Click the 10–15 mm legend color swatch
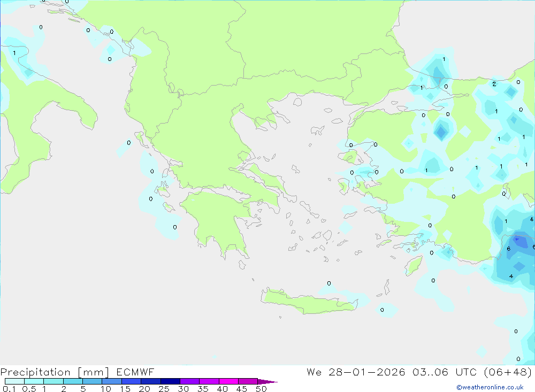This screenshot has width=535, height=392. pos(112,381)
